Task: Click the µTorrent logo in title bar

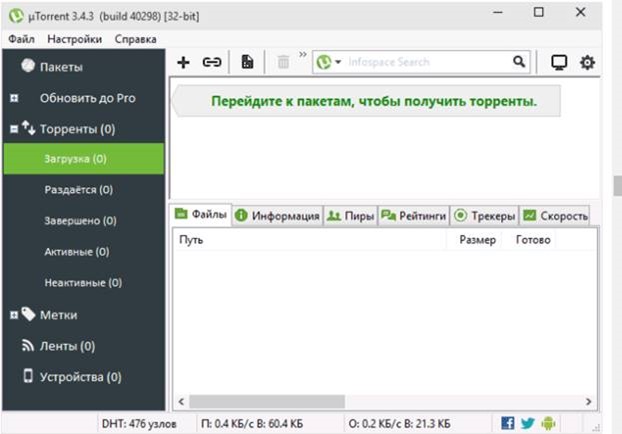Action: click(16, 15)
